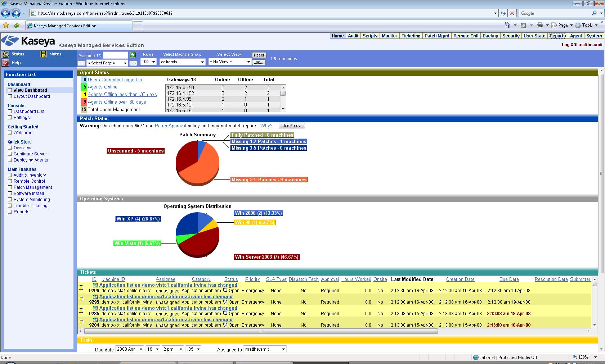
Task: Click the Page menu icon
Action: pyautogui.click(x=555, y=25)
